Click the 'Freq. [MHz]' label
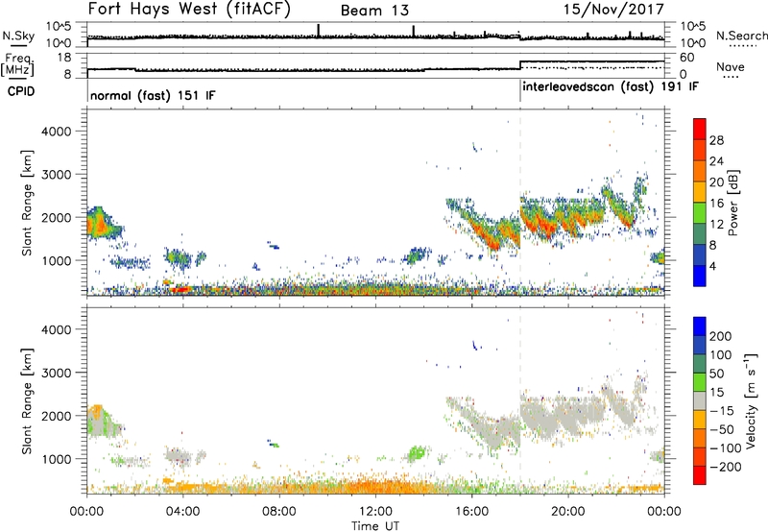This screenshot has height=532, width=768. [x=17, y=64]
